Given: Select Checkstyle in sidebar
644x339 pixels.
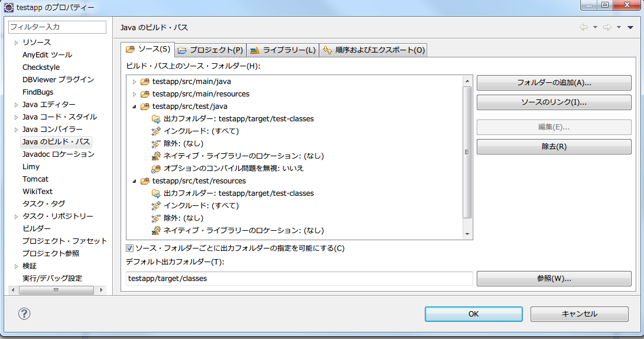Looking at the screenshot, I should (41, 67).
